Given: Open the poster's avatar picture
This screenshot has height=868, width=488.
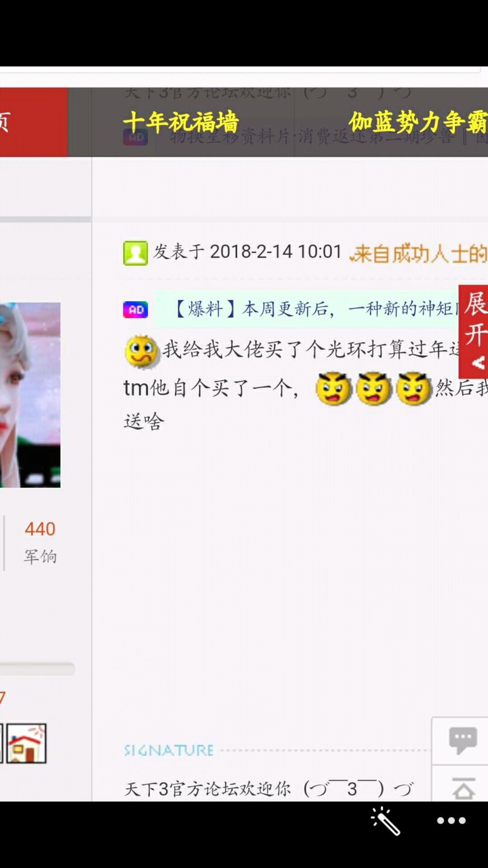Looking at the screenshot, I should click(30, 395).
